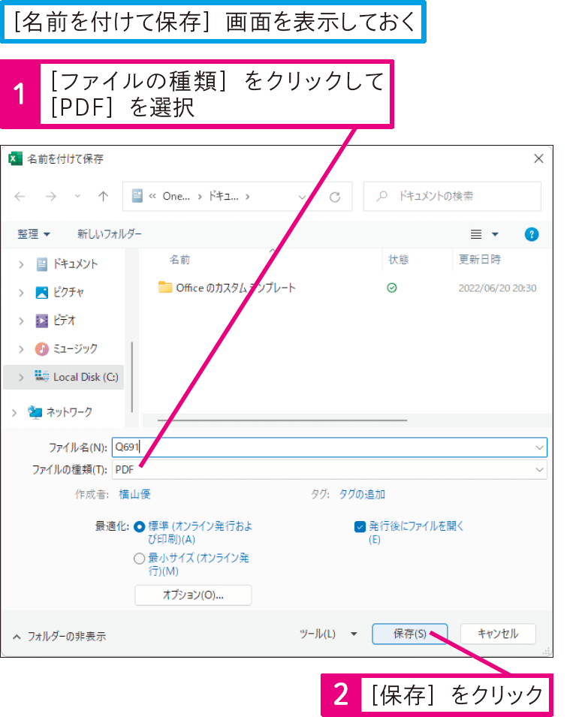This screenshot has height=717, width=588.
Task: Click タグの追加 link
Action: pyautogui.click(x=362, y=494)
